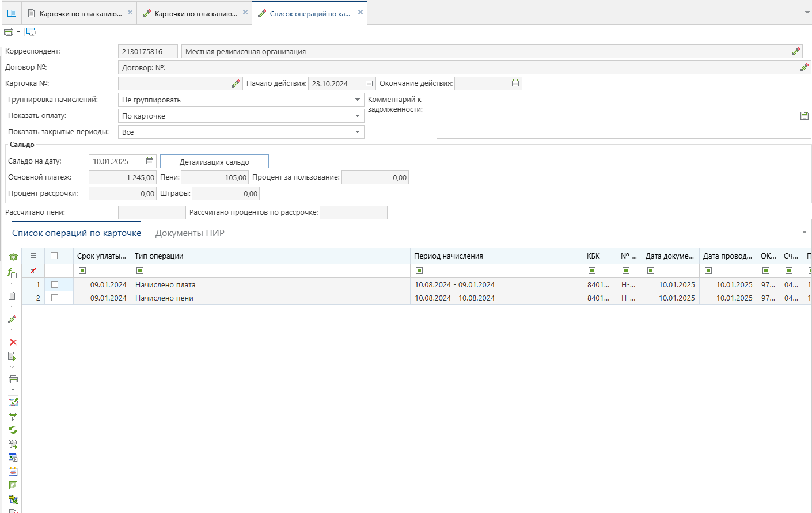Save the debt comment with the floppy icon
The image size is (812, 513).
[805, 116]
